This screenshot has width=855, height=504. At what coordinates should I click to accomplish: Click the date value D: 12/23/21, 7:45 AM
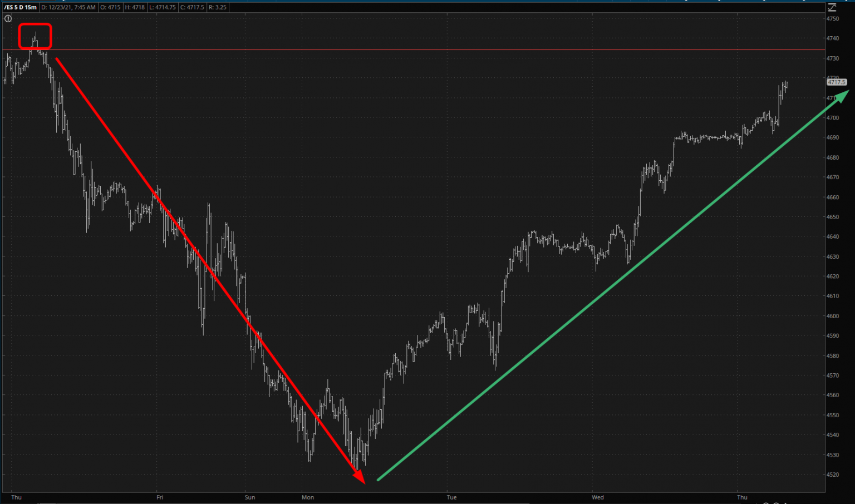coord(68,7)
